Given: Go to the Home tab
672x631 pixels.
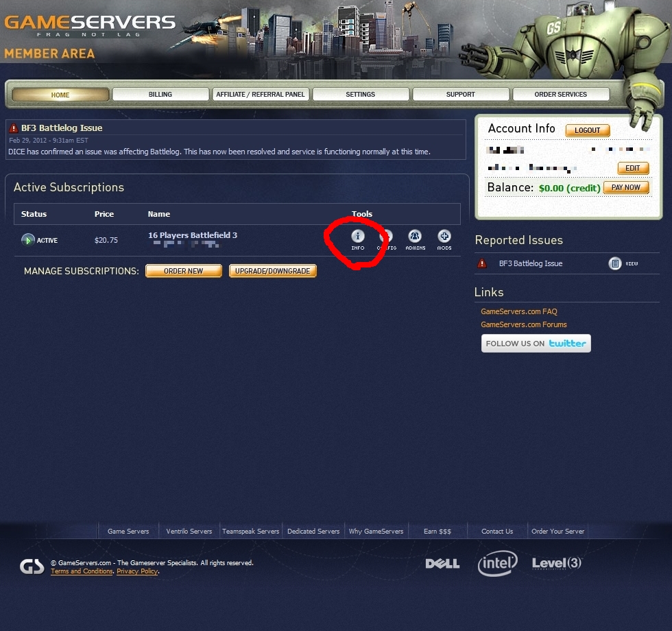Looking at the screenshot, I should tap(60, 95).
